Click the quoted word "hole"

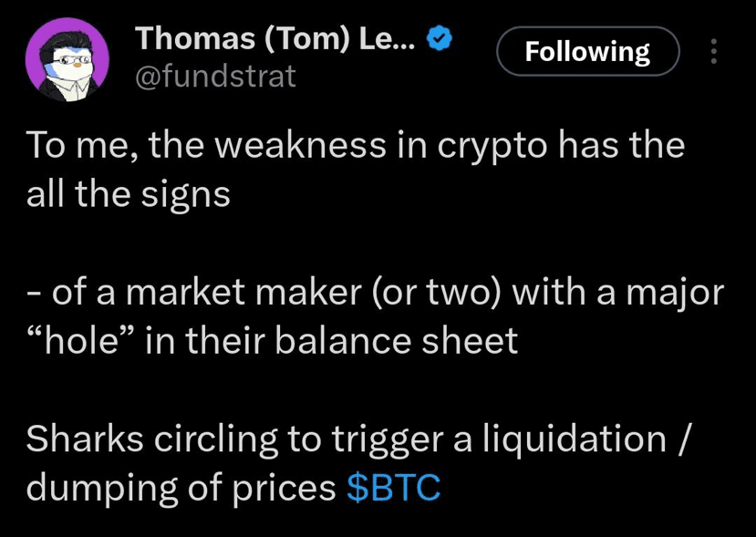click(80, 341)
